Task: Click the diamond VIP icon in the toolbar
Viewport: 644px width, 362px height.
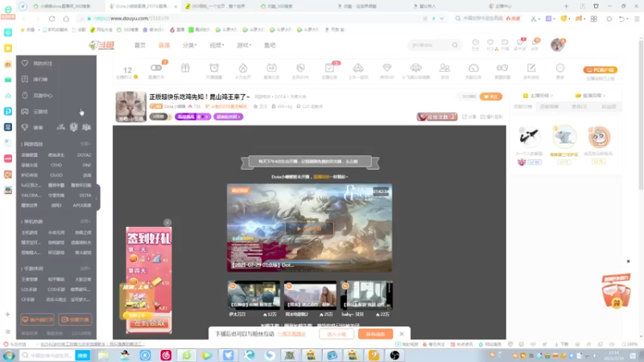Action: pyautogui.click(x=387, y=68)
